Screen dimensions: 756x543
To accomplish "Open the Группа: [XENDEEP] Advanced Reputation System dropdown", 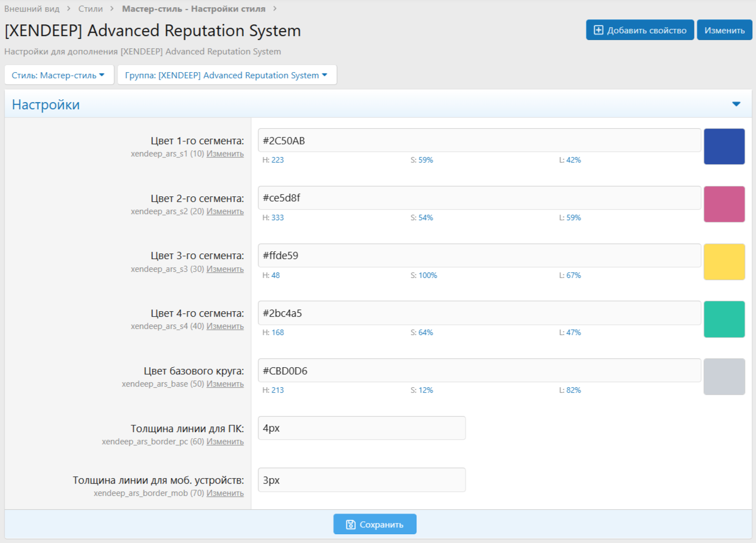I will 227,75.
